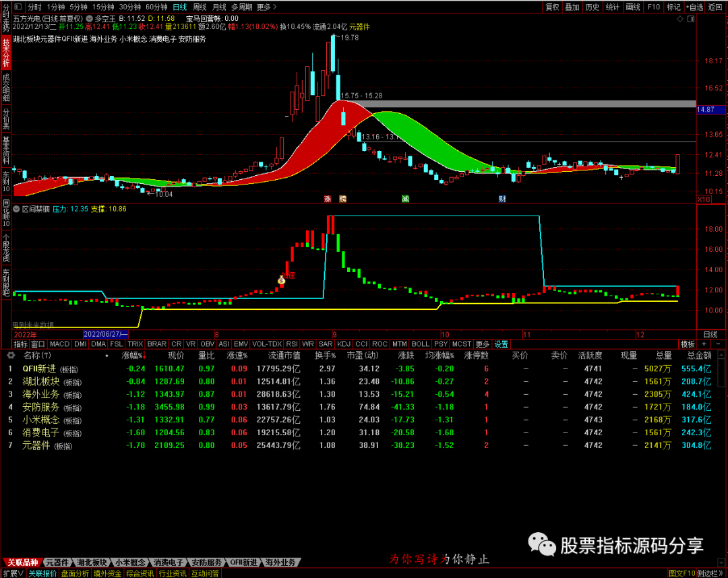Open 成交明细 in left sidebar
Screen dimensions: 728x578
pos(6,87)
